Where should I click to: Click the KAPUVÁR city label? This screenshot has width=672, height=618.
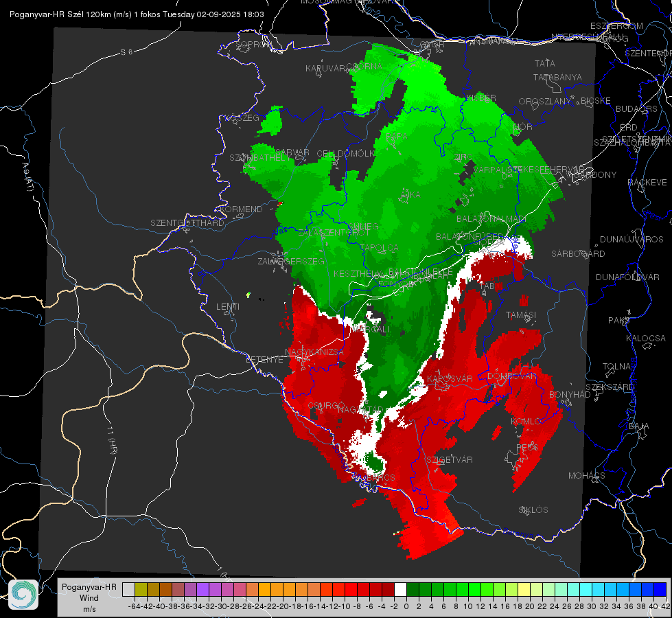[325, 69]
